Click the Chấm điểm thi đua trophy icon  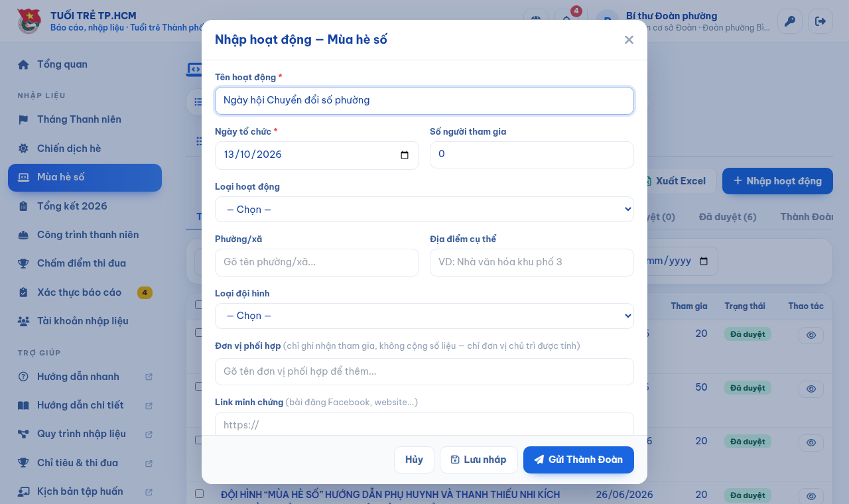pos(23,263)
